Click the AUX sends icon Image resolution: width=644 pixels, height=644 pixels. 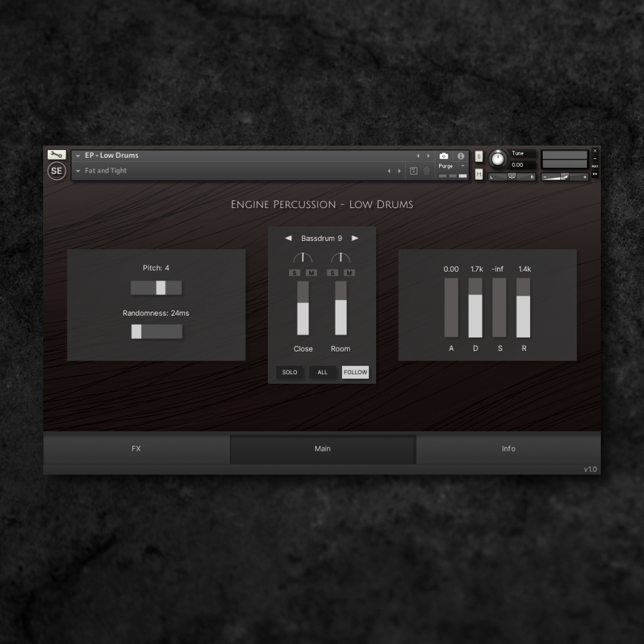pyautogui.click(x=594, y=166)
